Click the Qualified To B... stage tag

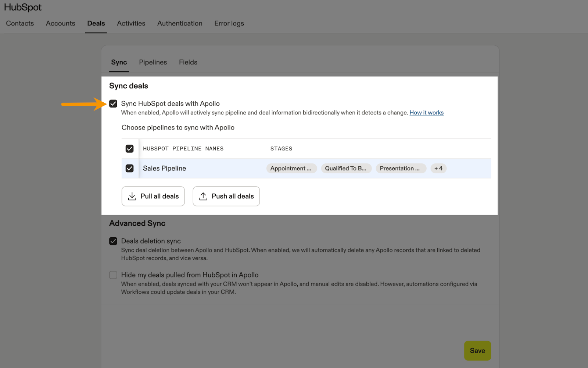pos(346,169)
